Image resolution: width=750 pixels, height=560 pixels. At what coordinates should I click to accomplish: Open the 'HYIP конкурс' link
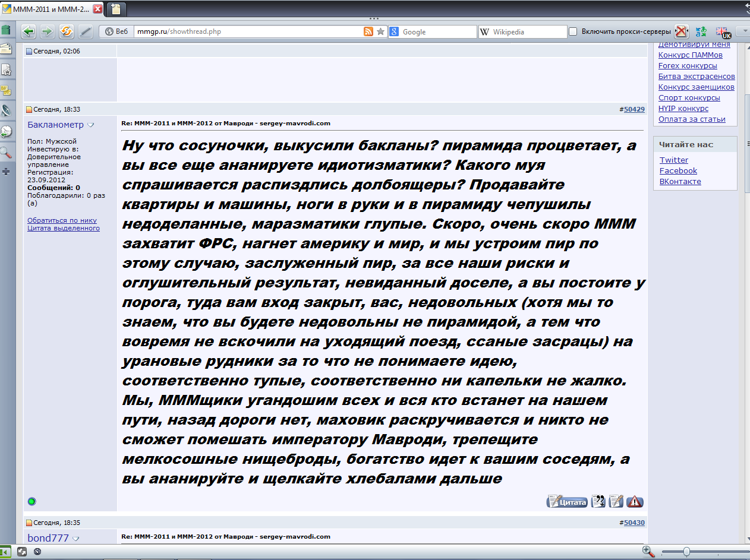point(683,109)
